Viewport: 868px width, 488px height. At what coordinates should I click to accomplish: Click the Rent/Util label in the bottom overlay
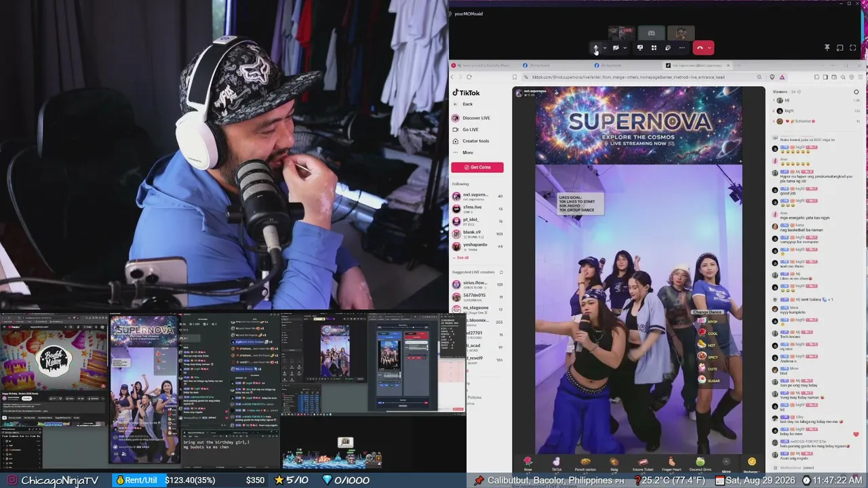point(141,481)
